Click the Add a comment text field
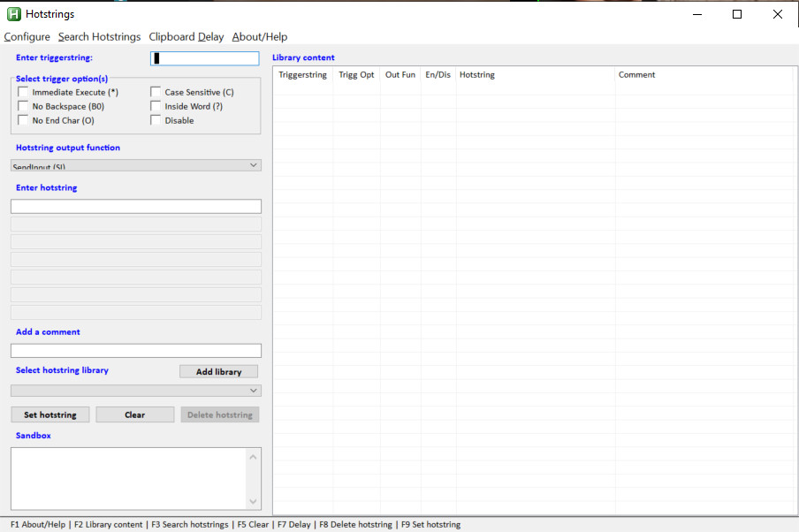799x532 pixels. (136, 351)
